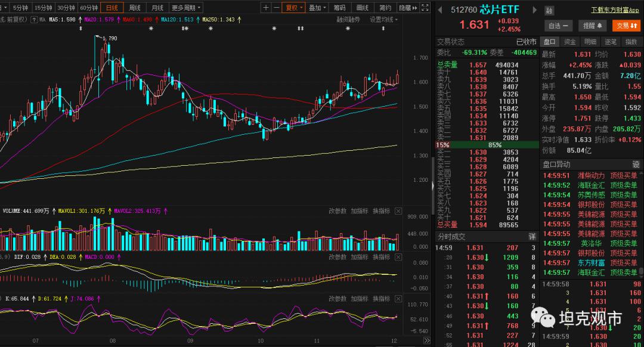Toggle fullscreen chart icon

pos(425,7)
